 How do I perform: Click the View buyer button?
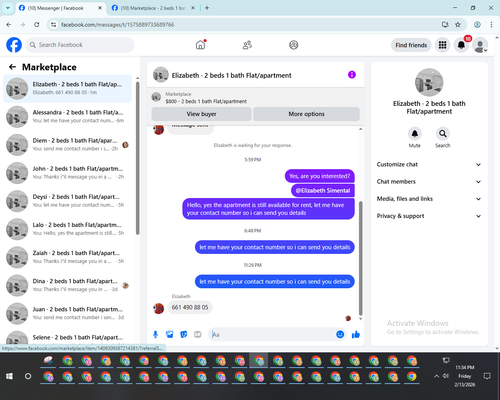pos(201,114)
